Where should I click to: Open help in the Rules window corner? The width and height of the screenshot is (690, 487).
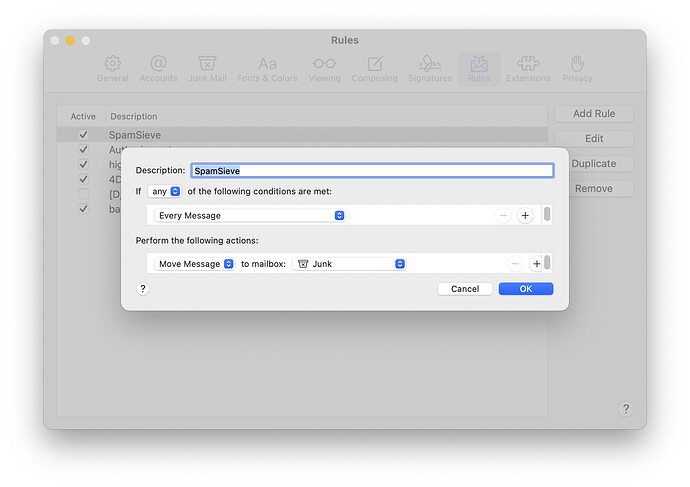click(x=626, y=409)
